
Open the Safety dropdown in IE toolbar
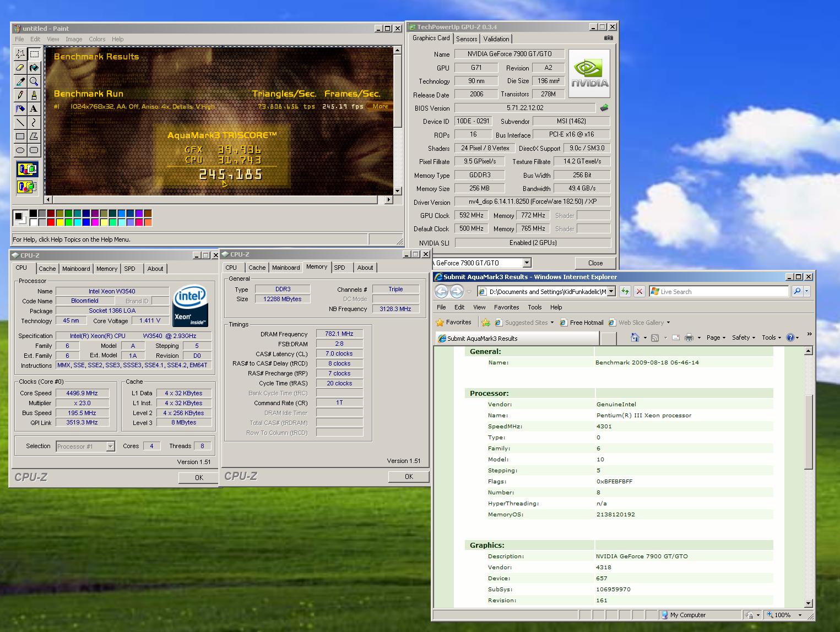point(744,337)
